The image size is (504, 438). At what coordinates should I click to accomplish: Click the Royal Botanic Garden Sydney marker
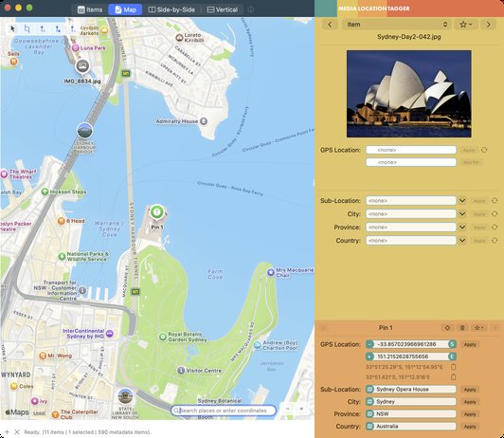163,337
